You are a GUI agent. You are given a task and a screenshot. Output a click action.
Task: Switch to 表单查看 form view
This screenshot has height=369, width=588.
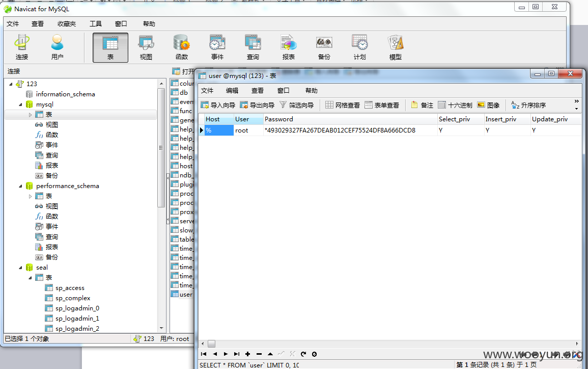pyautogui.click(x=382, y=105)
